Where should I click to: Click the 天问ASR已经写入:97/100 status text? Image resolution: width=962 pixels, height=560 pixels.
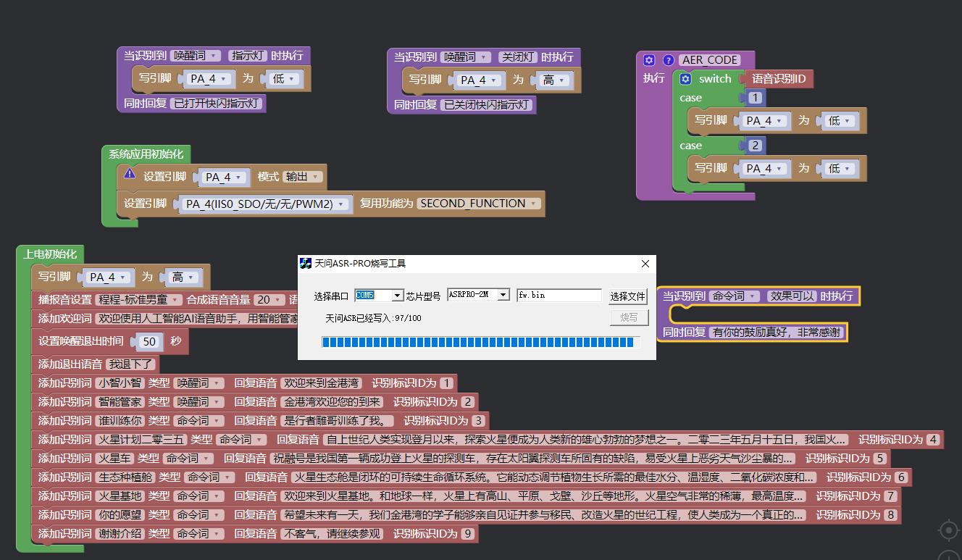(x=372, y=318)
